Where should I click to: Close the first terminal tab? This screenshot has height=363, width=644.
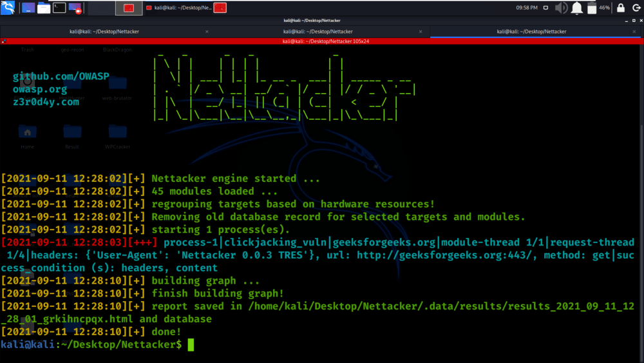point(207,31)
